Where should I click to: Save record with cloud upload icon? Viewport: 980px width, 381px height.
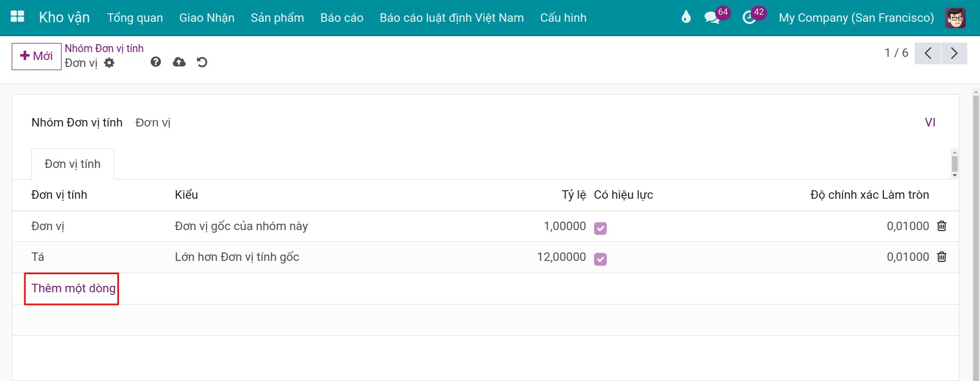(179, 62)
